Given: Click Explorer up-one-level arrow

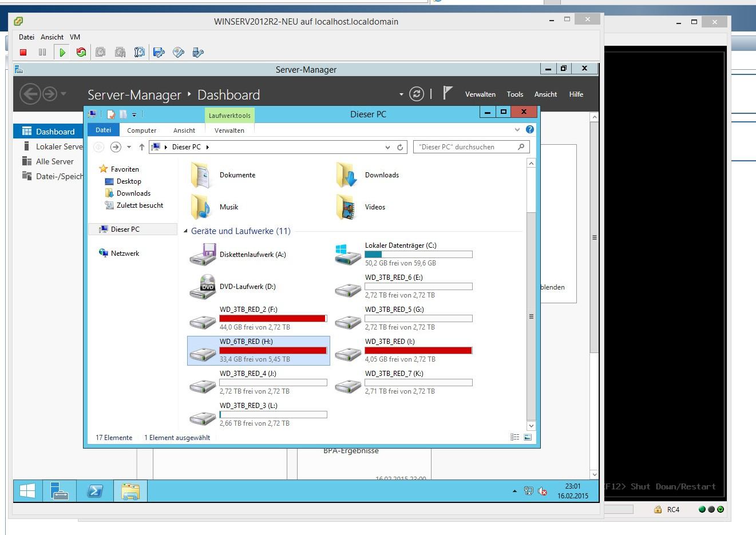Looking at the screenshot, I should tap(142, 147).
